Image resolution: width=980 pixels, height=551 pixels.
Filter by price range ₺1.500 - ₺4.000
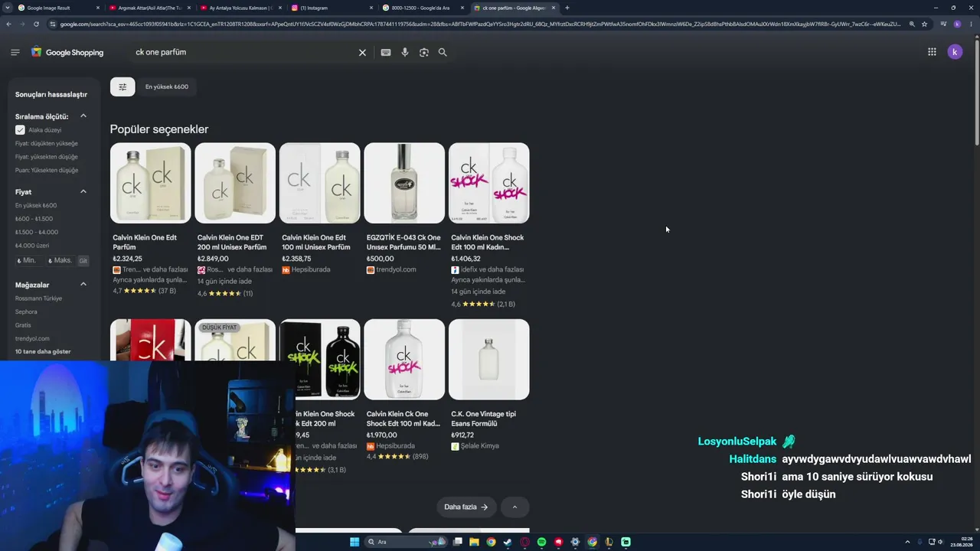pyautogui.click(x=37, y=232)
